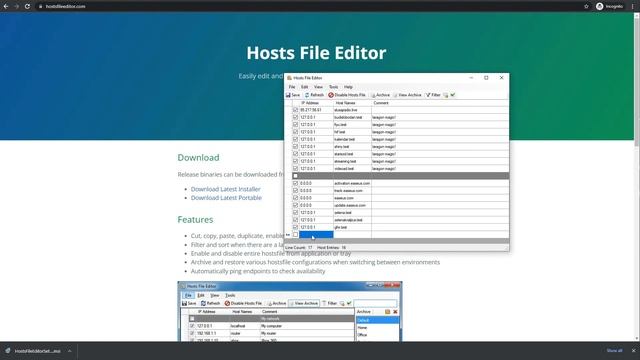Open the File menu in Hosts File Editor

[292, 87]
